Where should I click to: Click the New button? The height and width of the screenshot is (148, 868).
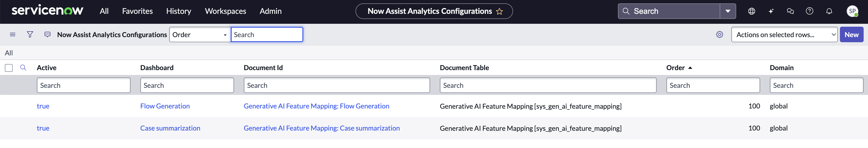[851, 34]
